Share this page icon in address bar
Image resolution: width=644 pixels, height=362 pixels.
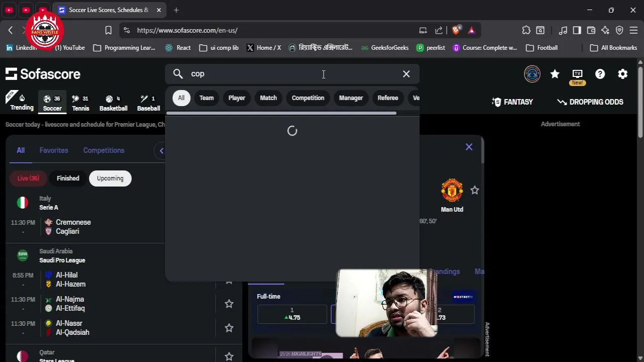(x=439, y=30)
